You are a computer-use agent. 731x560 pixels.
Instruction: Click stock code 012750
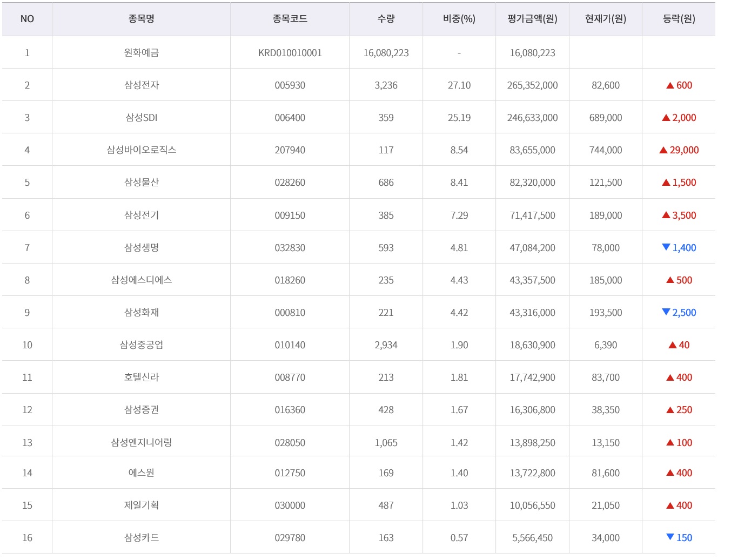pyautogui.click(x=290, y=473)
